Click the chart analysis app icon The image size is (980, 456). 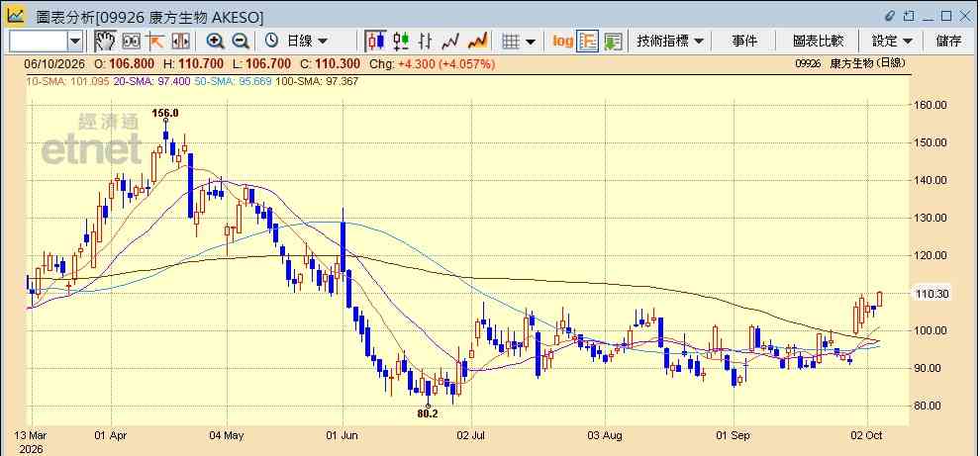pos(16,16)
